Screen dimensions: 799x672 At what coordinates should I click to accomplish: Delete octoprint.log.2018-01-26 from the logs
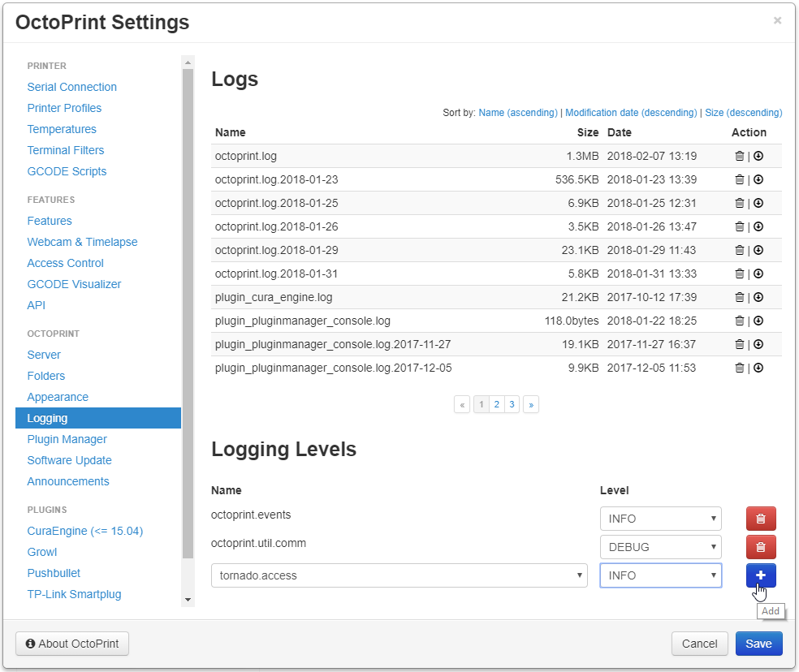740,226
